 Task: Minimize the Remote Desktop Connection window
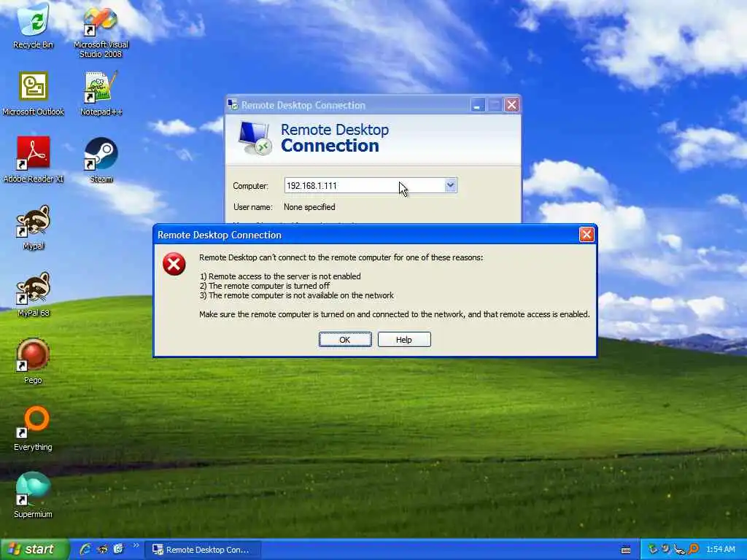(x=477, y=105)
